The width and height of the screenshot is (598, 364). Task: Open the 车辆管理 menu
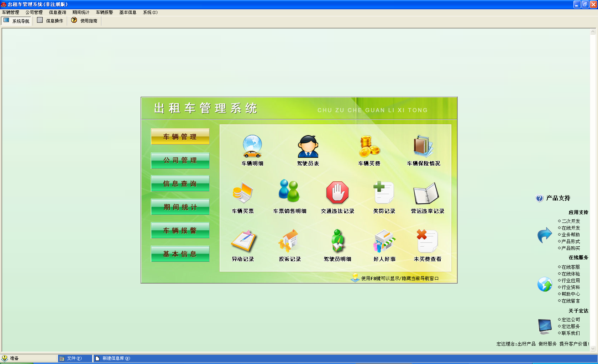pos(11,12)
